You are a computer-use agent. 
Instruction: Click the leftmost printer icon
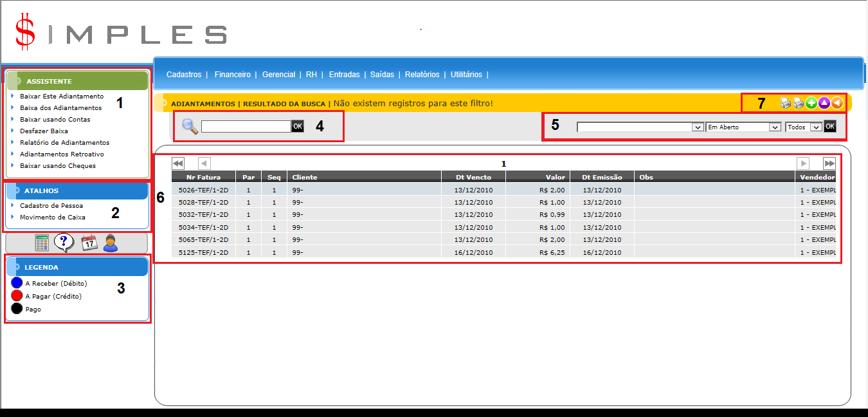[786, 103]
